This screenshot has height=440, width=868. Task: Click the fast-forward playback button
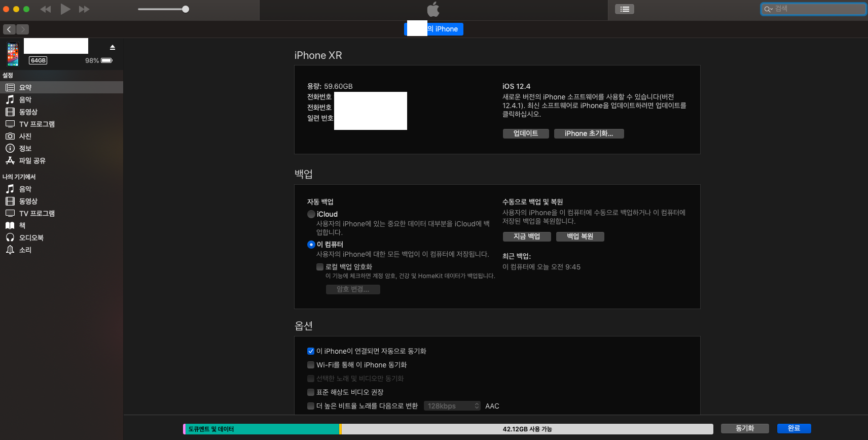[x=84, y=9]
